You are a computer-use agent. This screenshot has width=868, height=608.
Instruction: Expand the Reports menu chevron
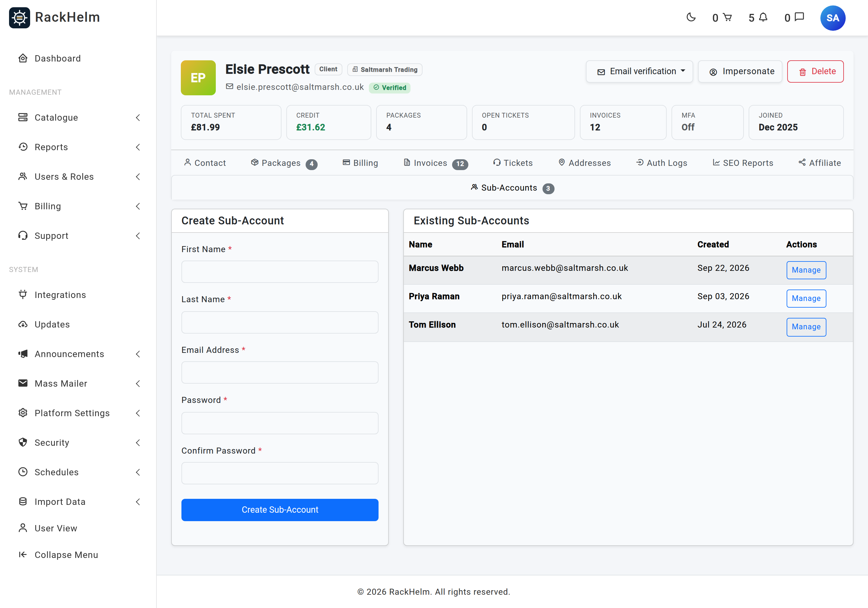[x=138, y=147]
